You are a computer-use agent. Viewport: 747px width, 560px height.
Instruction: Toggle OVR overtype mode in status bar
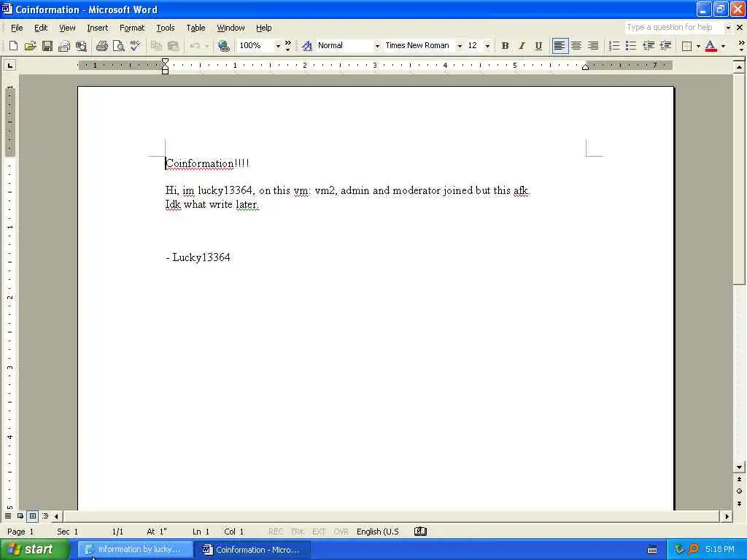[341, 532]
